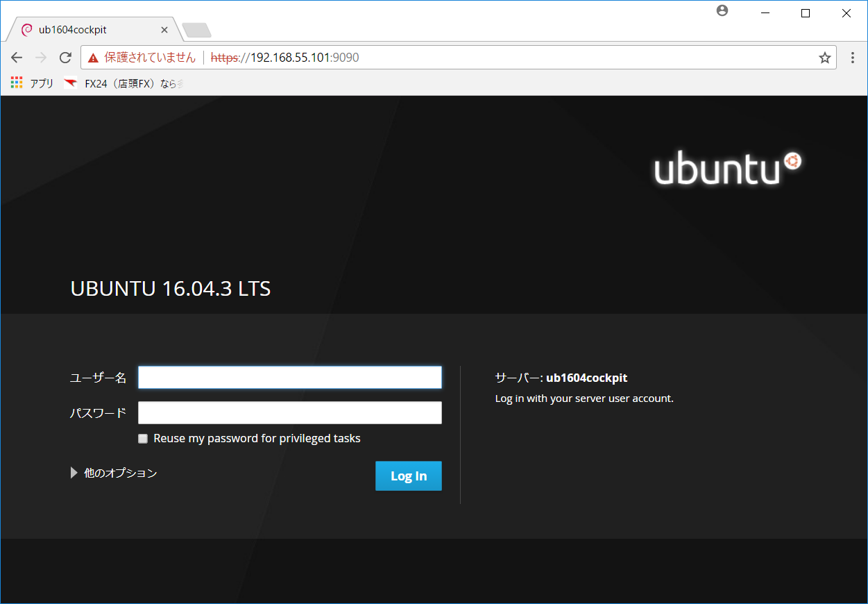Click the browser reload icon
This screenshot has height=604, width=868.
65,57
